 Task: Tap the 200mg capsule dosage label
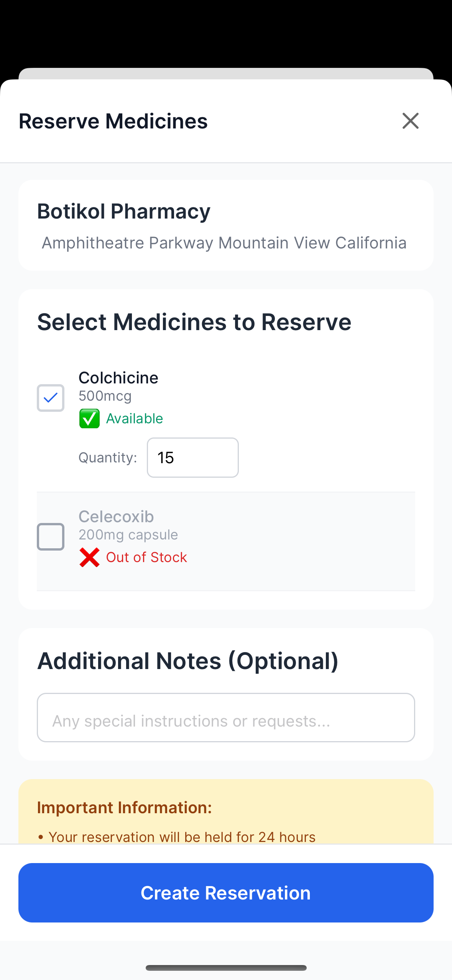[128, 534]
